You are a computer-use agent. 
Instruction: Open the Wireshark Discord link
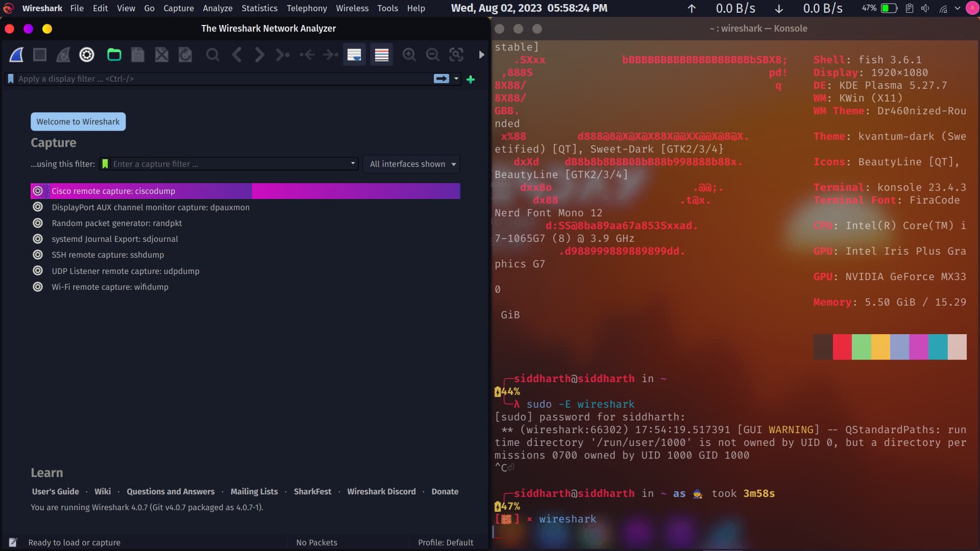click(x=381, y=491)
